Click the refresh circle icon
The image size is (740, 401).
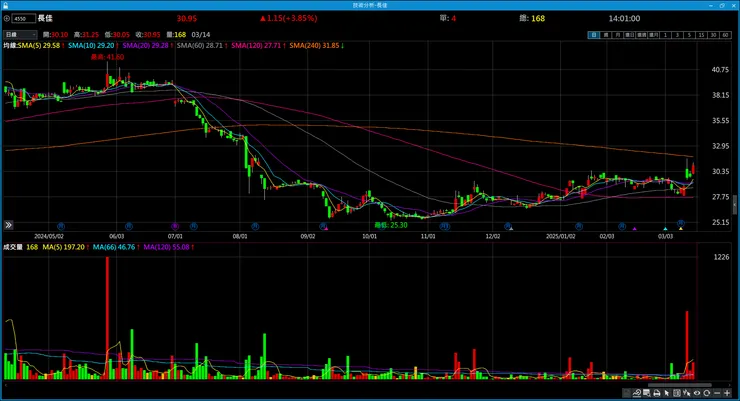coord(706,393)
